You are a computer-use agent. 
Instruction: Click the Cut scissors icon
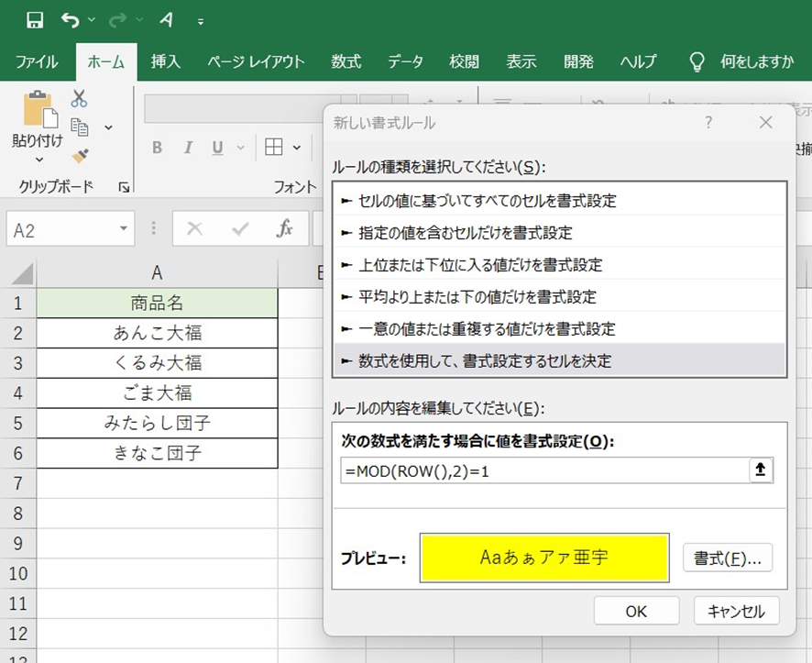click(x=79, y=99)
